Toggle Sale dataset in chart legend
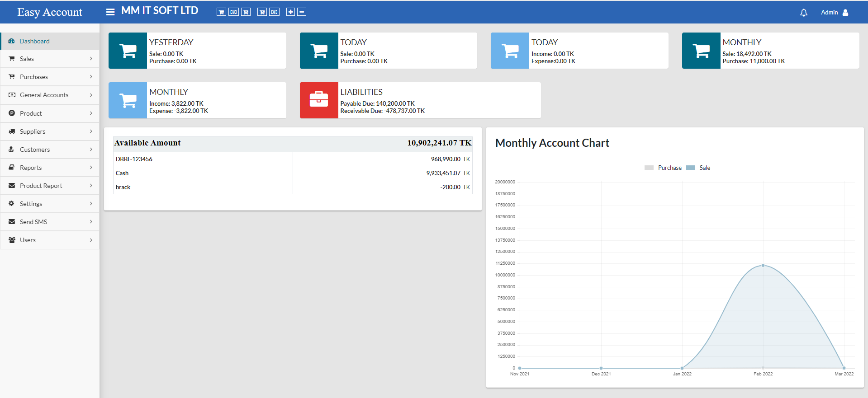Screen dimensions: 868x398 704,168
